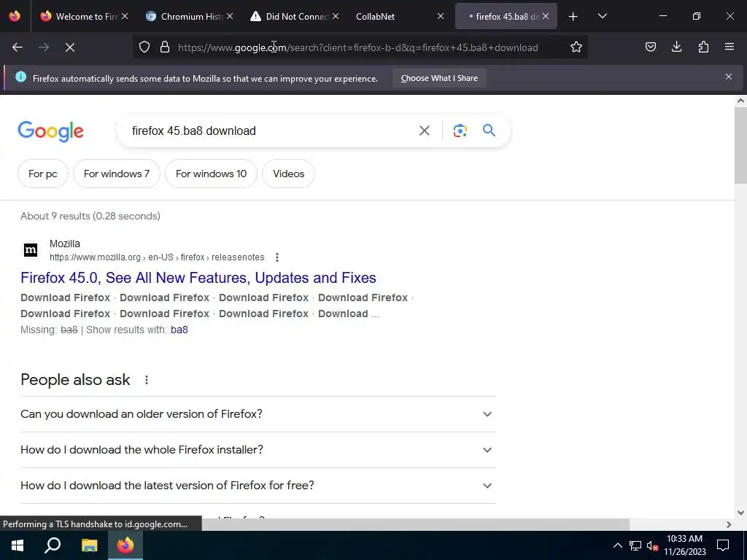Stop loading the current page
Image resolution: width=747 pixels, height=560 pixels.
point(70,47)
